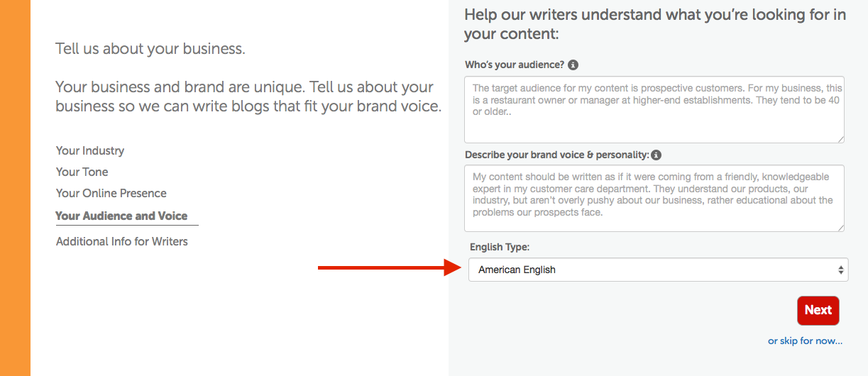Select the Your Audience and Voice step

coord(121,216)
